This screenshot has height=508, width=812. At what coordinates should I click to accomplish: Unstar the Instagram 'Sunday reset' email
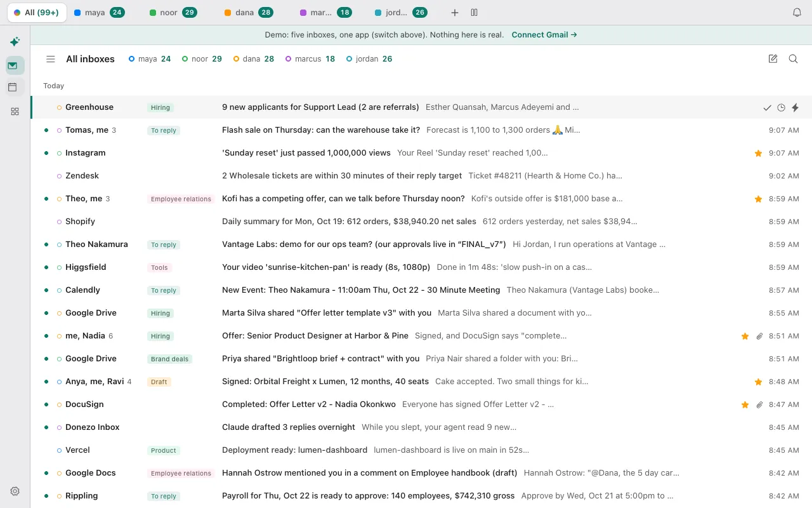tap(758, 153)
